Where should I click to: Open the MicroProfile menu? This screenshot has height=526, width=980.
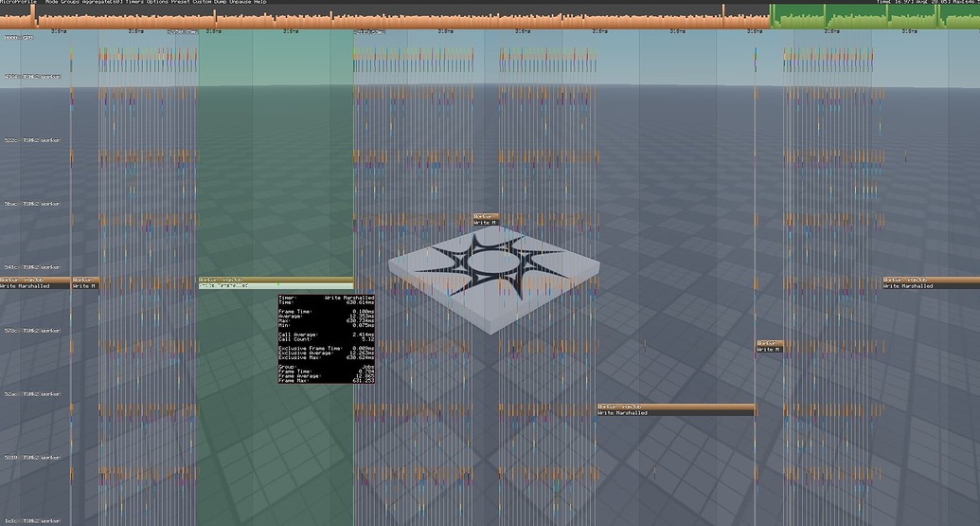pyautogui.click(x=19, y=2)
